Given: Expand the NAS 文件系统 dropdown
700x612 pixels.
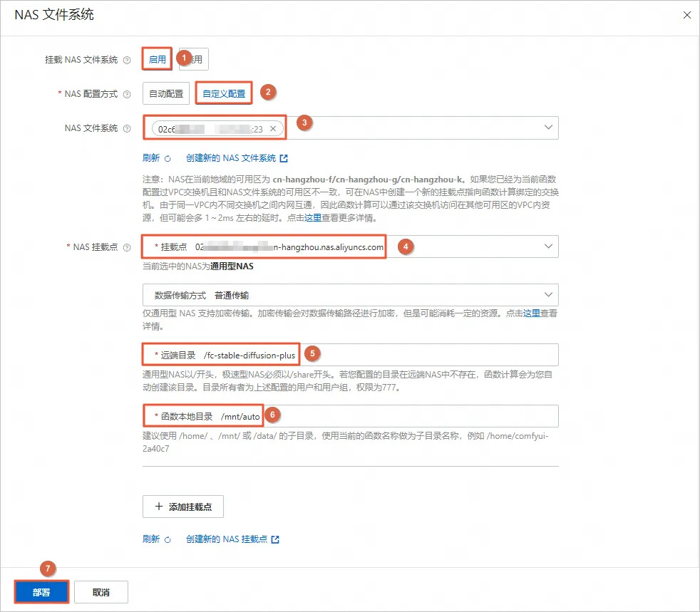Looking at the screenshot, I should 548,128.
